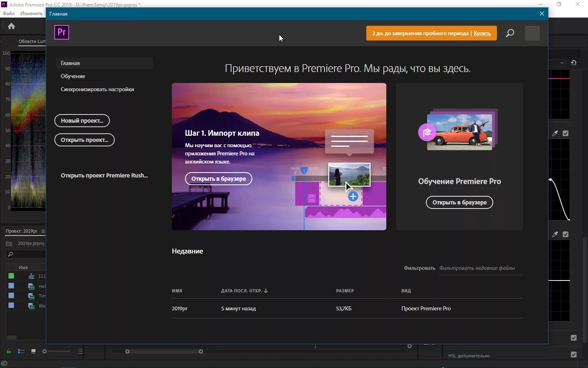Screen dimensions: 588x368
Task: Select the 111 sequence icon in project list
Action: point(31,276)
